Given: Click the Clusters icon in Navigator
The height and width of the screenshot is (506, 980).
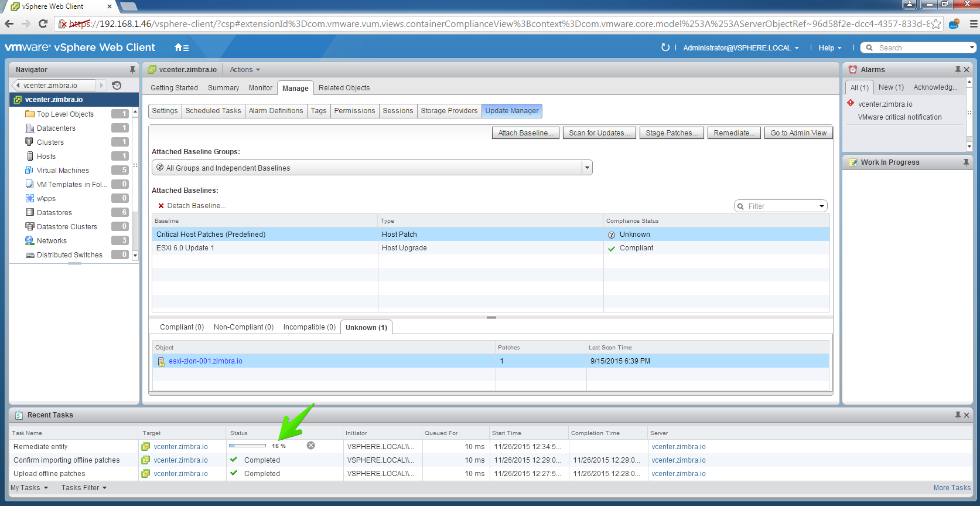Looking at the screenshot, I should [x=30, y=142].
